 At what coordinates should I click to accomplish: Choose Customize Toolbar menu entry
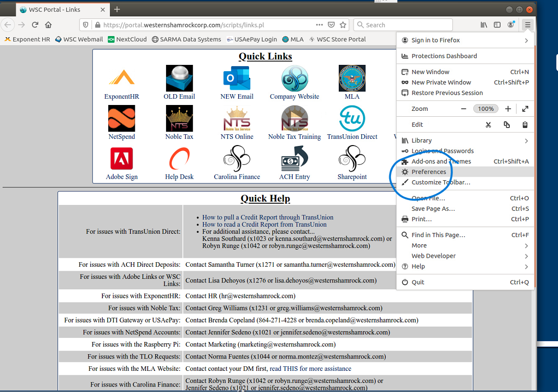click(465, 182)
